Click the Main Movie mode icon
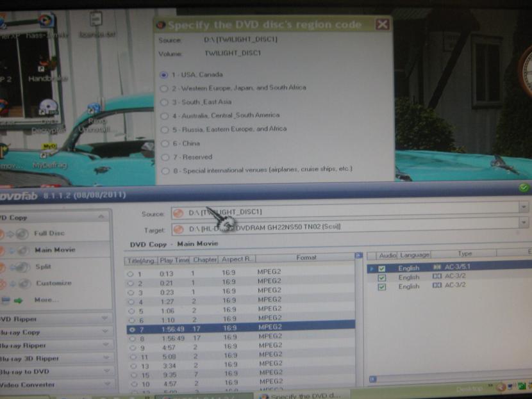 point(15,250)
